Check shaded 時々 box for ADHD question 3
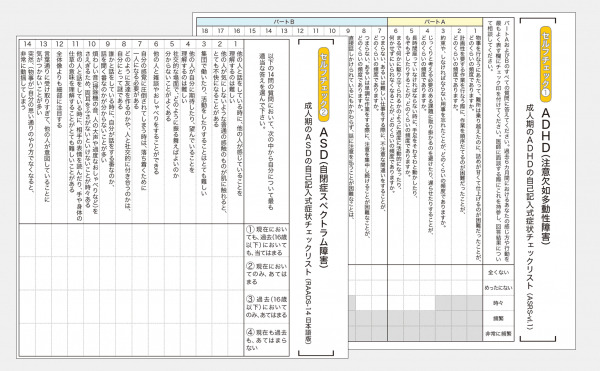This screenshot has height=371, width=600. coord(443,303)
